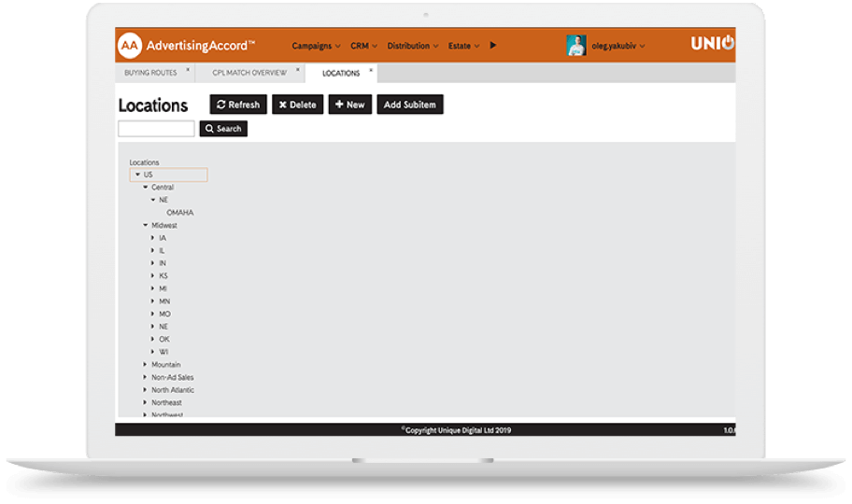
Task: Expand the WI node arrow
Action: pos(152,352)
